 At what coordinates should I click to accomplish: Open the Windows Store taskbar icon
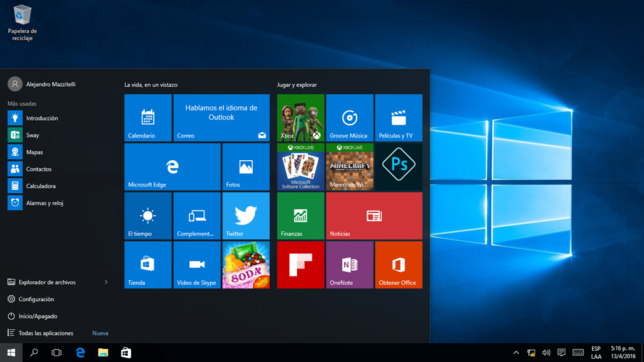(125, 353)
